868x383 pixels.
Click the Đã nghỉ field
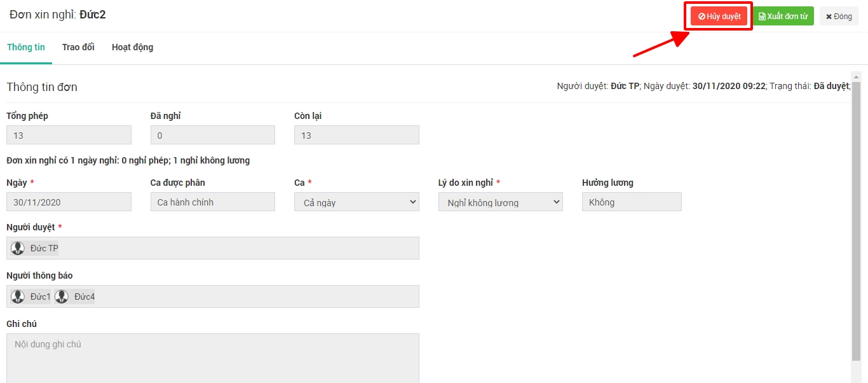212,135
